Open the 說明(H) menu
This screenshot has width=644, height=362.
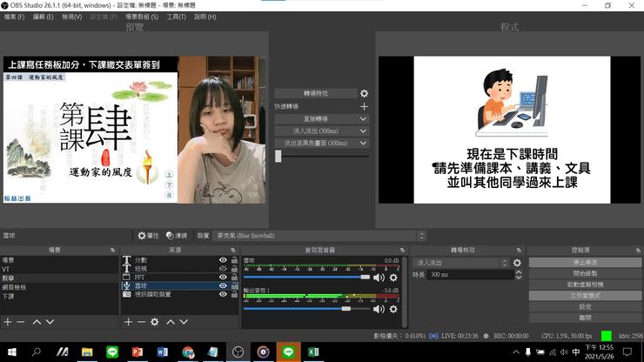click(x=205, y=17)
